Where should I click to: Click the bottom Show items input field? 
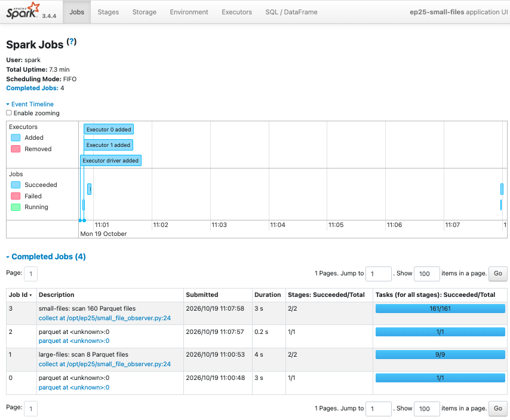pos(427,409)
